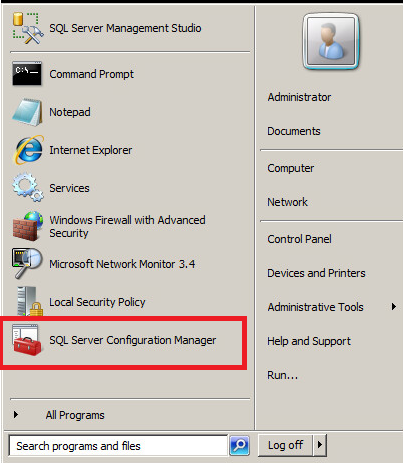Launch Microsoft Network Monitor 3.4 icon
403x463 pixels.
click(27, 263)
